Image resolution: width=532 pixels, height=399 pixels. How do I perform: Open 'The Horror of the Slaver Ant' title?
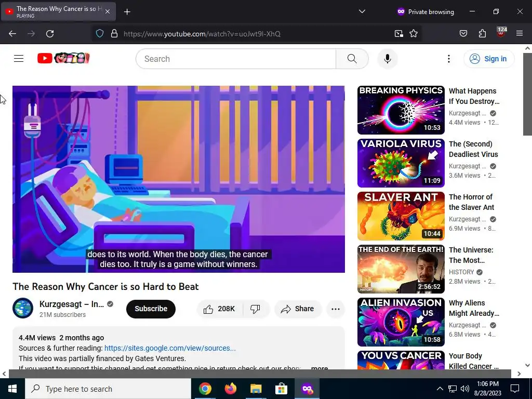[x=471, y=202]
